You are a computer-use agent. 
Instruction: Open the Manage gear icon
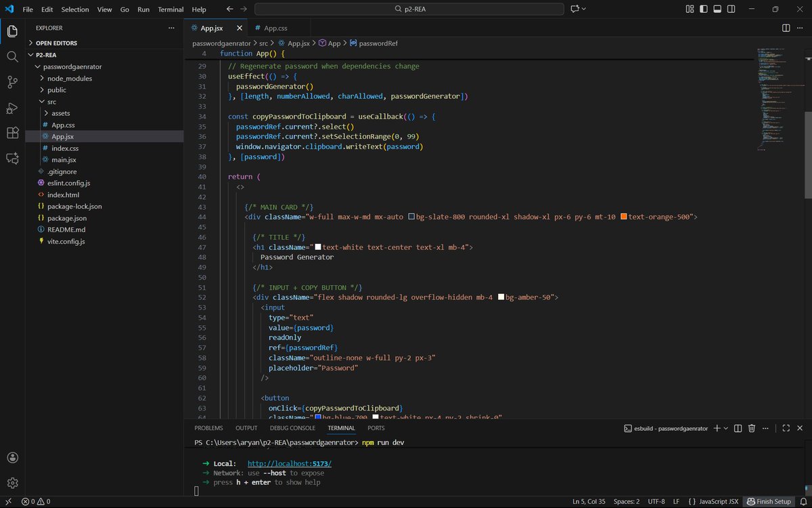click(12, 483)
